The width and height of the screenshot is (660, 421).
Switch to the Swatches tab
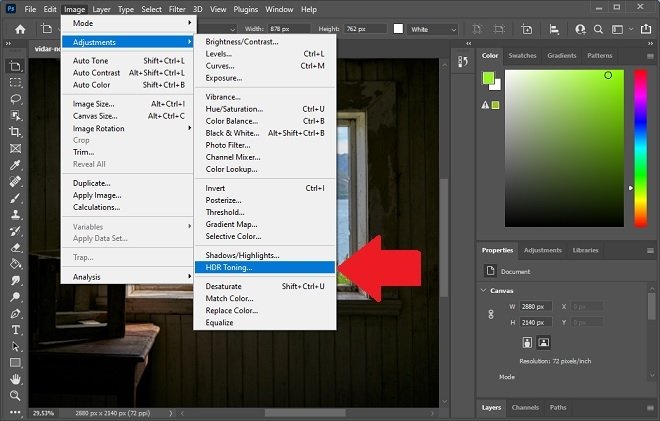pos(522,56)
